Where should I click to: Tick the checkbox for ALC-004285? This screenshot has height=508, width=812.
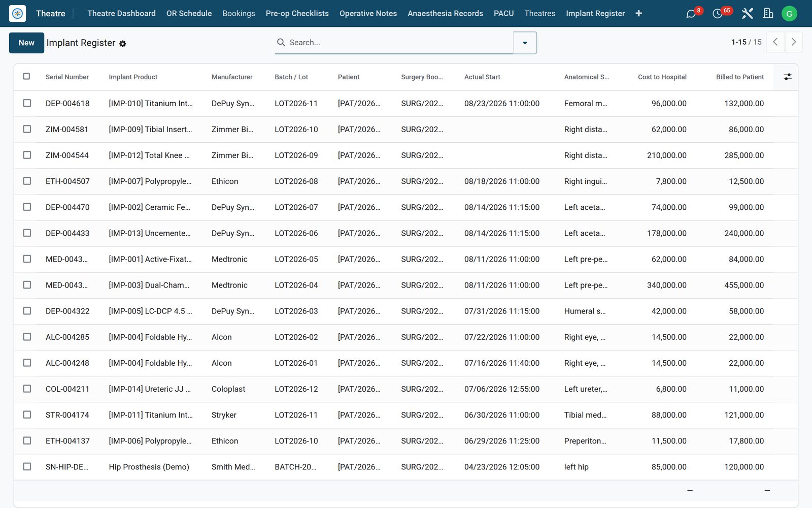[x=27, y=337]
